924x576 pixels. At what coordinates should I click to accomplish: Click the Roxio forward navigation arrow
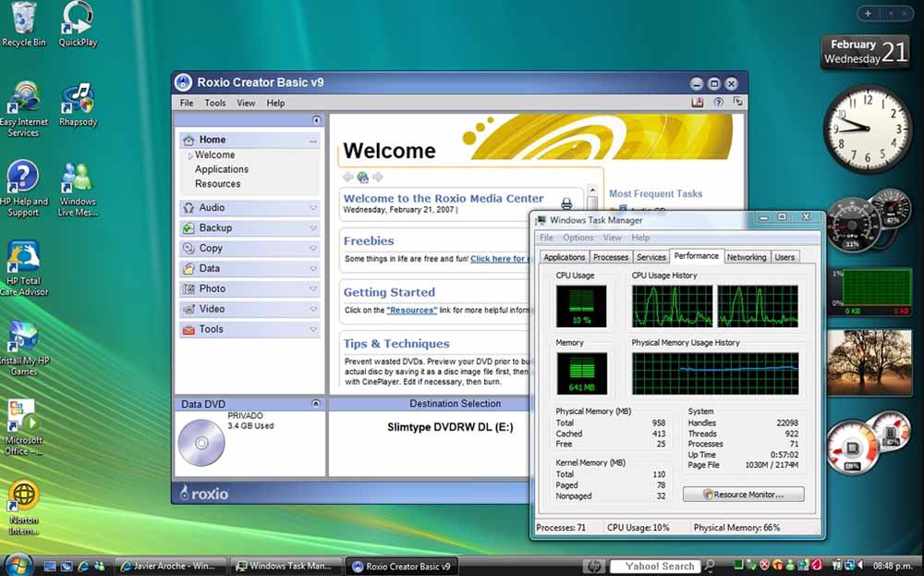378,177
